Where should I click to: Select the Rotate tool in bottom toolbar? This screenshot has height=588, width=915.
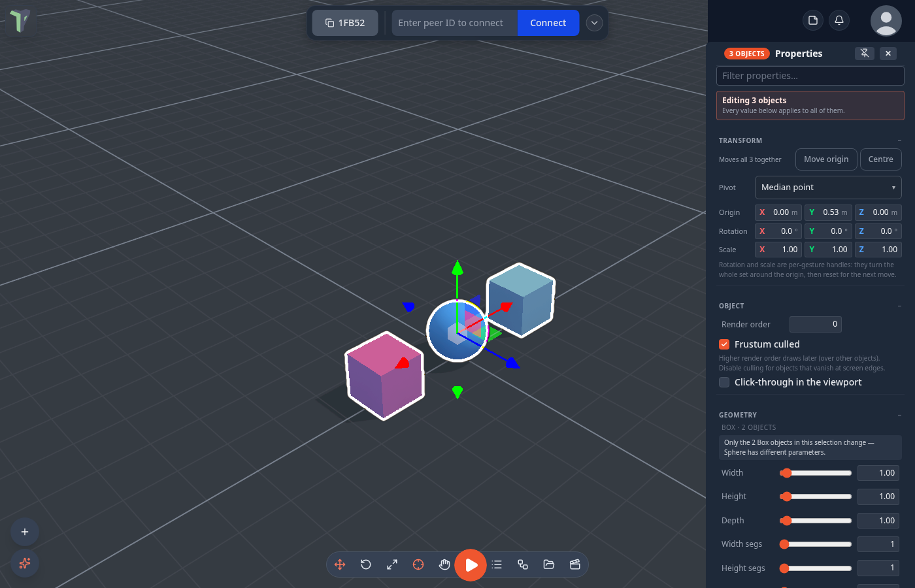tap(366, 564)
